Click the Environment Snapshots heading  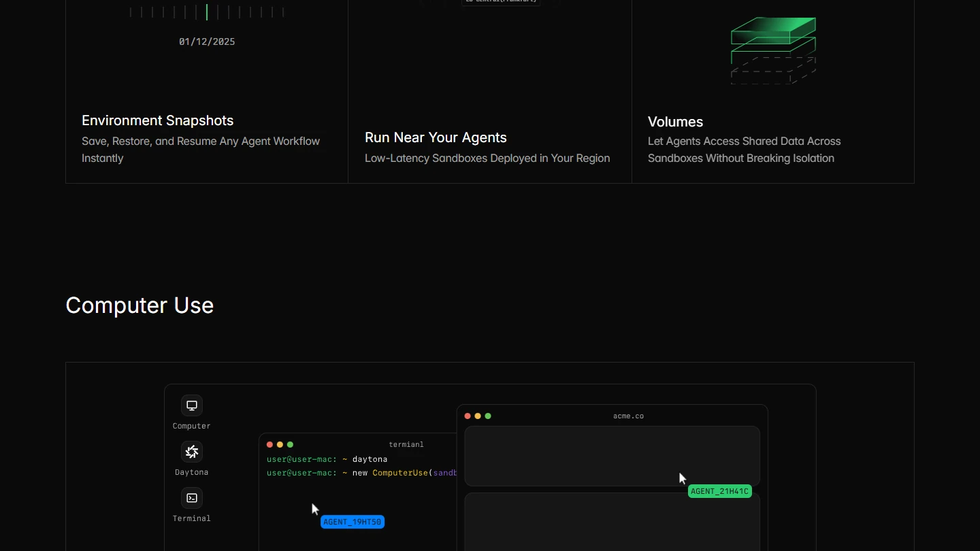pyautogui.click(x=157, y=120)
